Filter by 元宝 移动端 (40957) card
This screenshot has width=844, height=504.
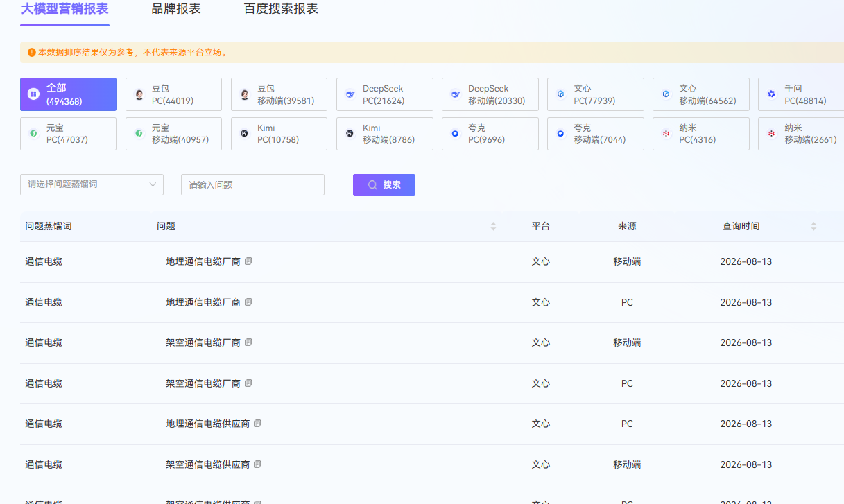[173, 134]
